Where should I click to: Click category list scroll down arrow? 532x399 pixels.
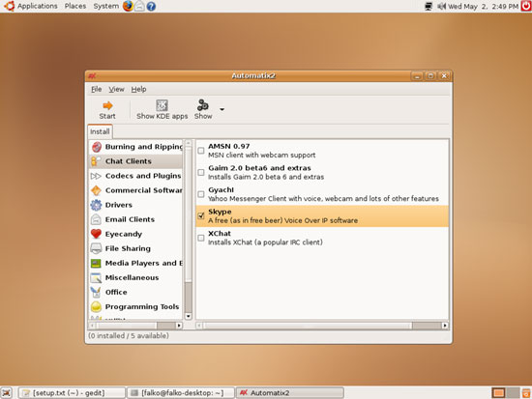(x=189, y=316)
